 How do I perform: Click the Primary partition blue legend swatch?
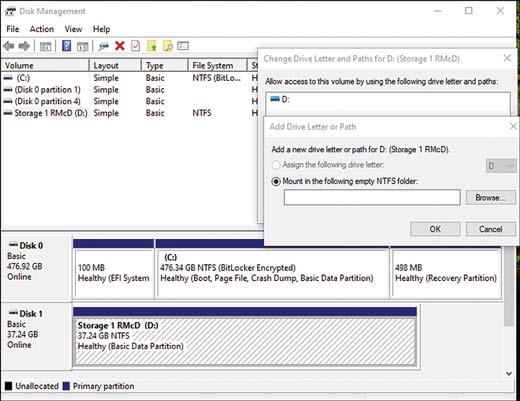[66, 386]
